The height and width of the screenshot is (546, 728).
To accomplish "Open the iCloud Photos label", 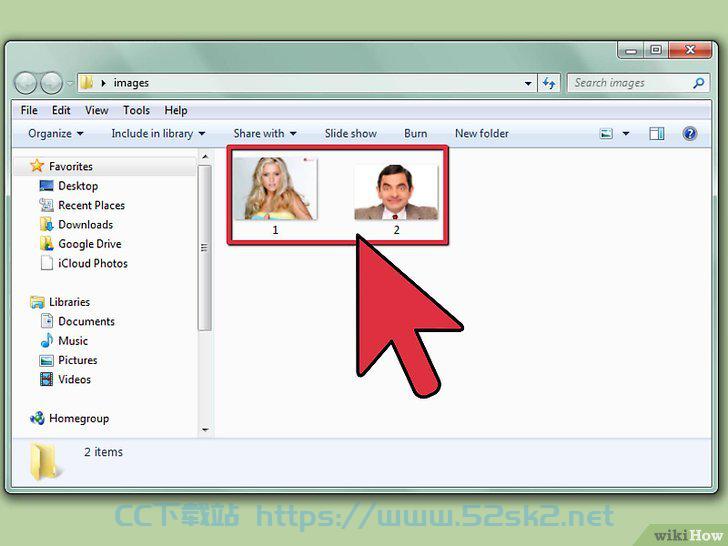I will coord(92,263).
